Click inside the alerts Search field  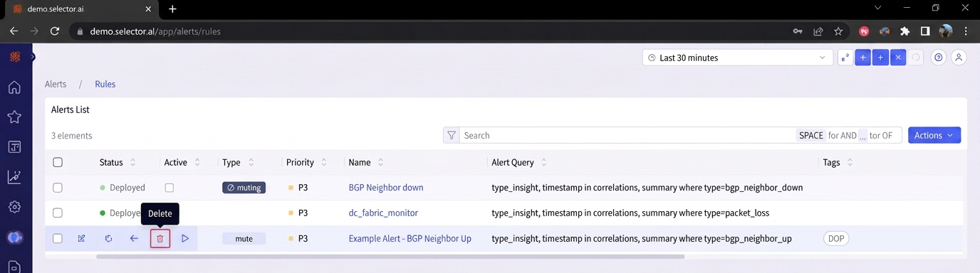(x=627, y=135)
